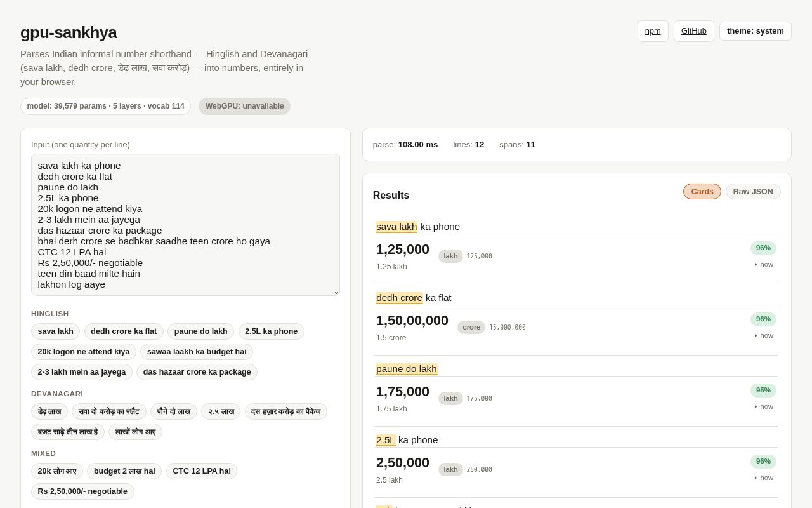
Task: Select the "budget 2 लाख hai" chip
Action: coord(124,471)
